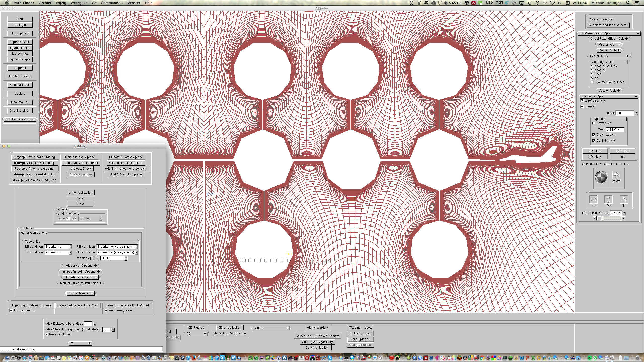Open the Weergave menu
The image size is (644, 362).
pos(79,3)
